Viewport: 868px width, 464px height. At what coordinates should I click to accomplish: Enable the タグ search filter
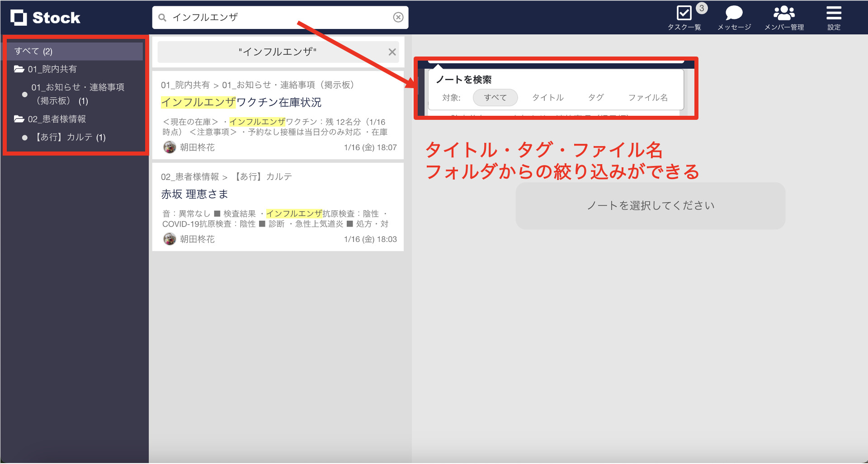pyautogui.click(x=596, y=97)
